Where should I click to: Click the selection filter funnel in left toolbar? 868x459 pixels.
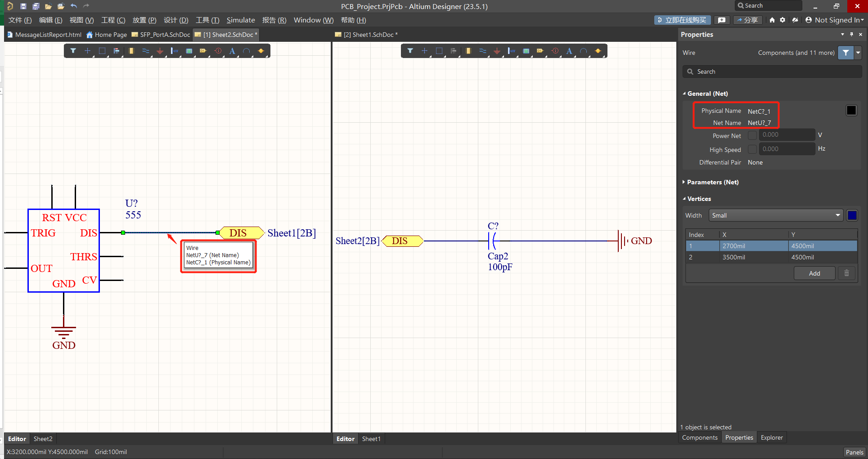(73, 51)
